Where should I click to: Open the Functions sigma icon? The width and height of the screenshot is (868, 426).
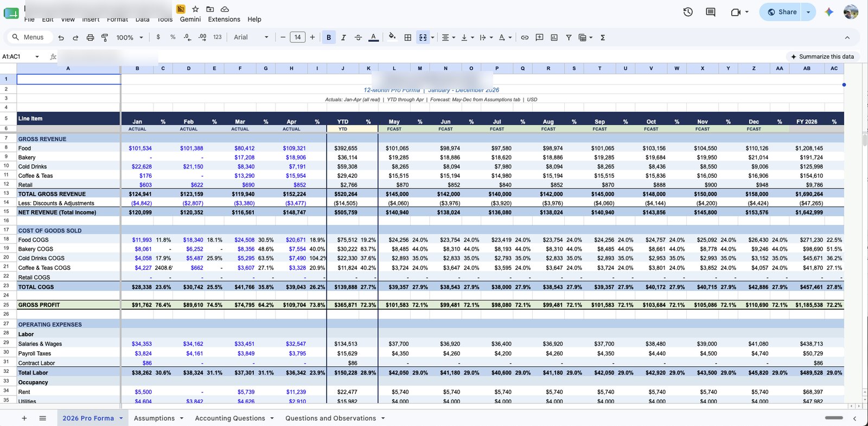coord(603,37)
